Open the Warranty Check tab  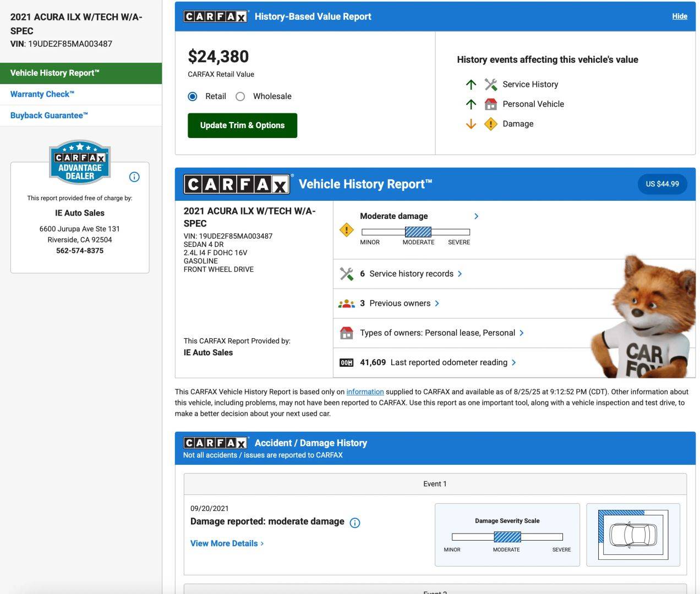tap(81, 94)
